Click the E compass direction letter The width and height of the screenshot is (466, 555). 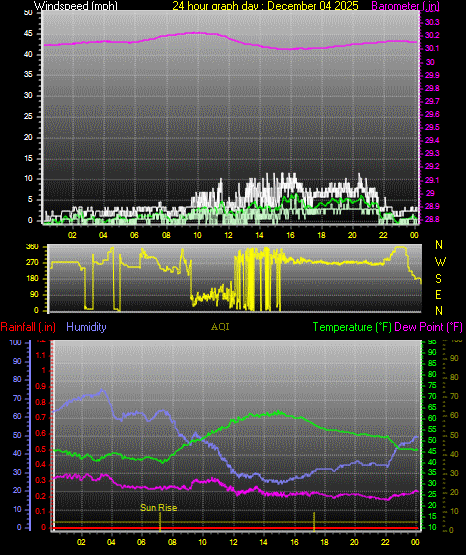[438, 294]
